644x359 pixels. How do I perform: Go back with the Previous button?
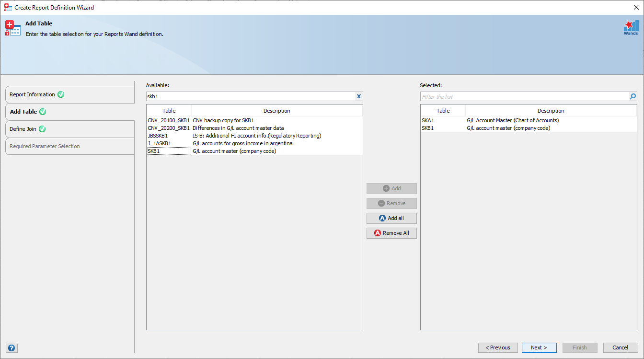click(498, 347)
